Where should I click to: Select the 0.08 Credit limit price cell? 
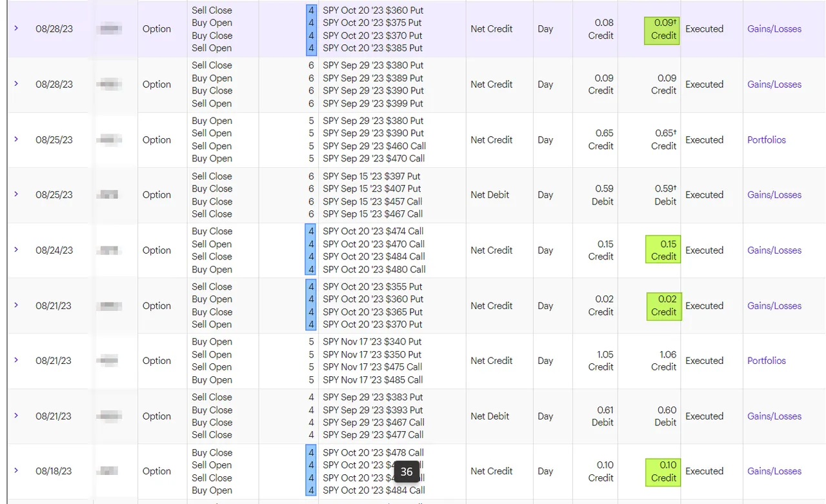coord(600,29)
